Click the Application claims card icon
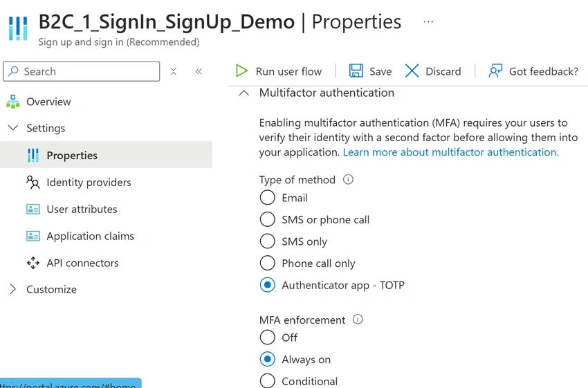This screenshot has height=388, width=588. pos(33,236)
